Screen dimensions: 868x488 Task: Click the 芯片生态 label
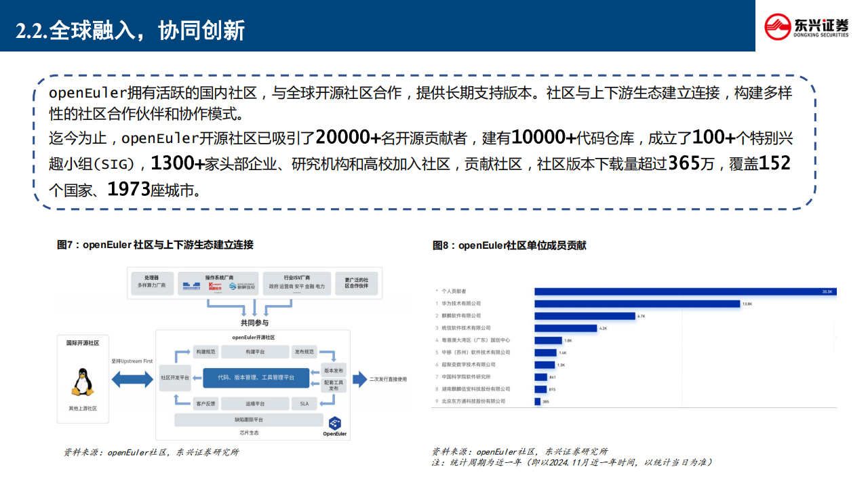click(x=248, y=432)
